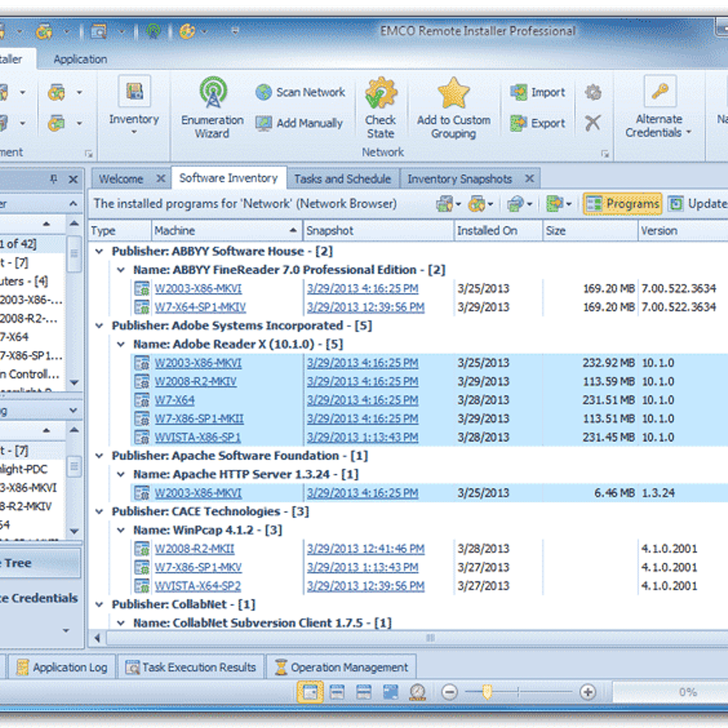The width and height of the screenshot is (728, 728).
Task: Select the first highlighted layout icon in status bar
Action: (310, 692)
